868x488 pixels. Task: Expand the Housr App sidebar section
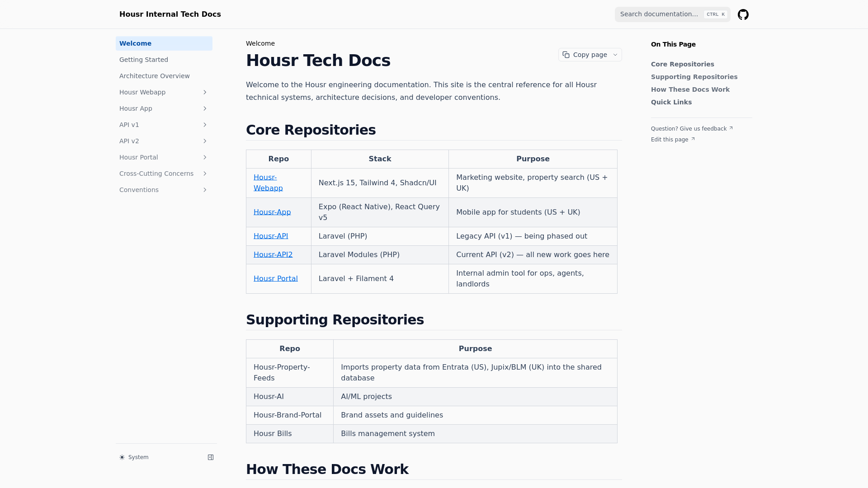(x=205, y=108)
